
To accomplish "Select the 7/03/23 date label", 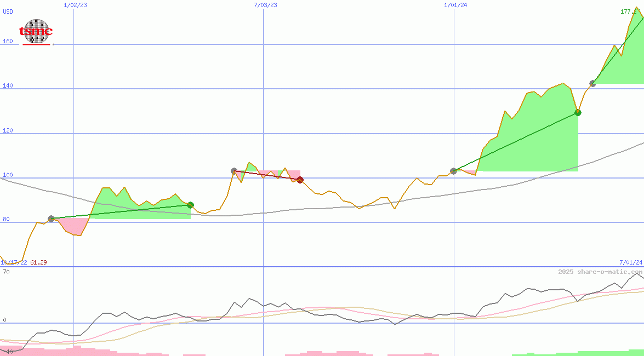I will 265,5.
